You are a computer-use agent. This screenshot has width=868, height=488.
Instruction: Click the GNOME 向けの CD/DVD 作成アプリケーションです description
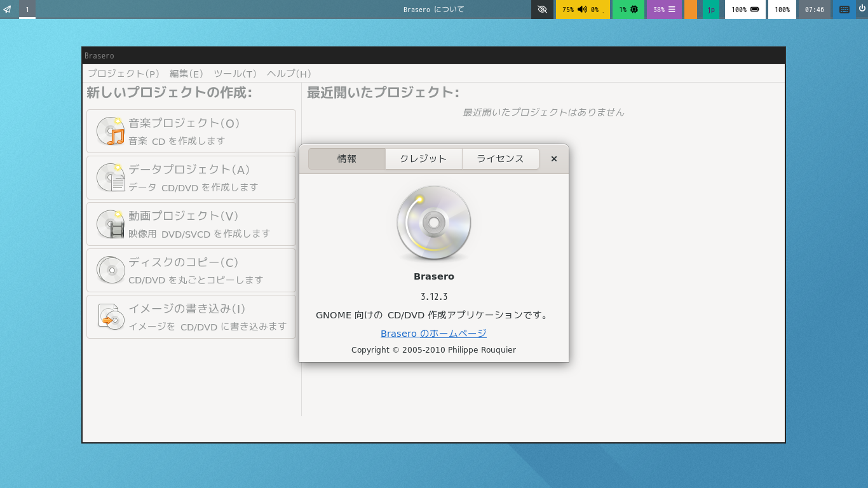click(433, 315)
